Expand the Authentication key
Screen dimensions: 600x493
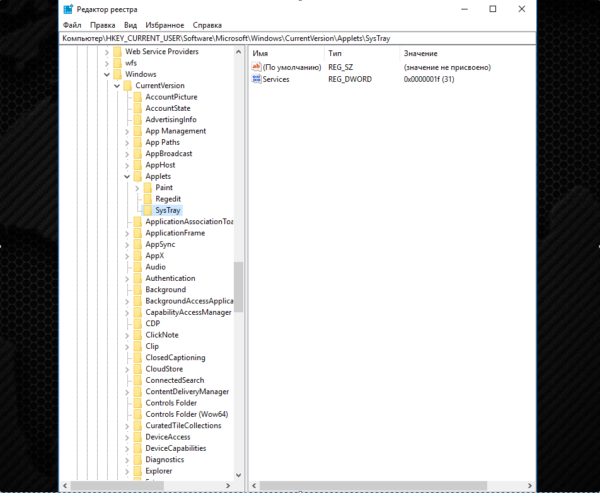pyautogui.click(x=127, y=279)
